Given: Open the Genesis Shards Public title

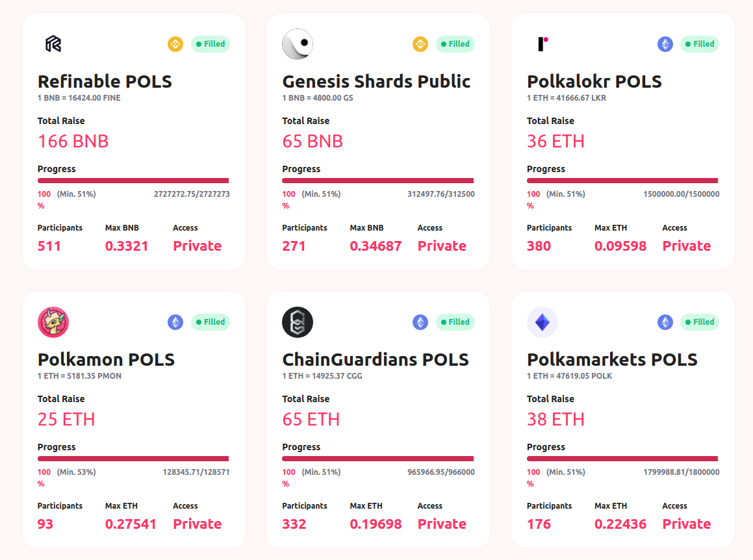Looking at the screenshot, I should point(376,82).
